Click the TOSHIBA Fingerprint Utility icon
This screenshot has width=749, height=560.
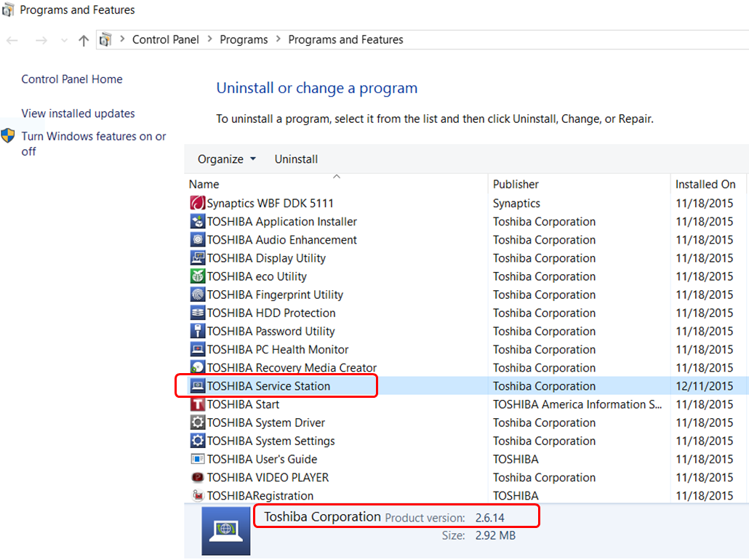(197, 295)
